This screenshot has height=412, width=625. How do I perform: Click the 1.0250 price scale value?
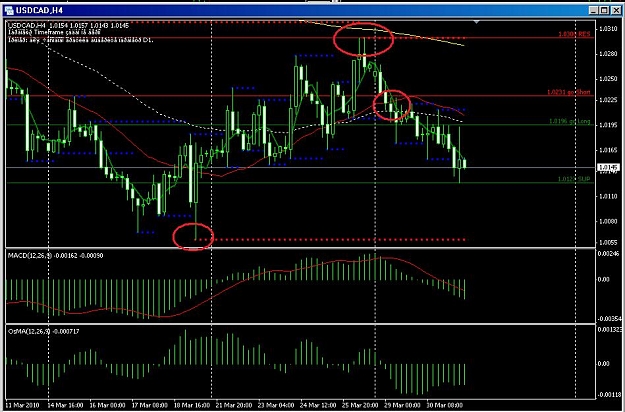click(609, 79)
